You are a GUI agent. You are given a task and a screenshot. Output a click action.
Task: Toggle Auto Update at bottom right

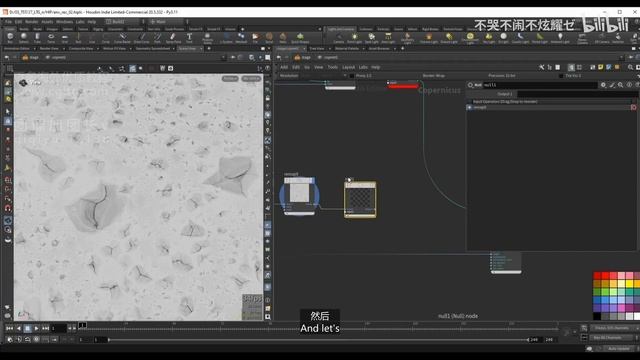(x=618, y=349)
